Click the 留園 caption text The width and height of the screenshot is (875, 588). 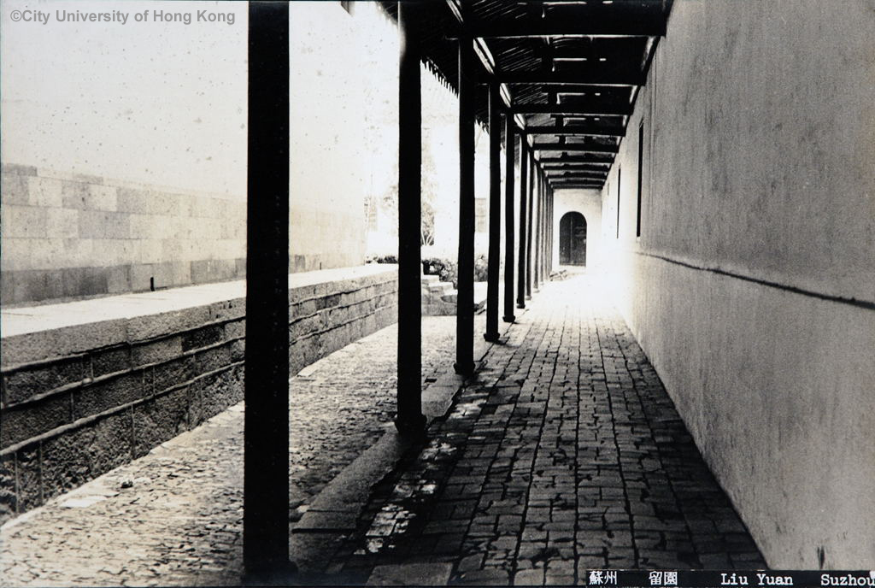tap(662, 579)
